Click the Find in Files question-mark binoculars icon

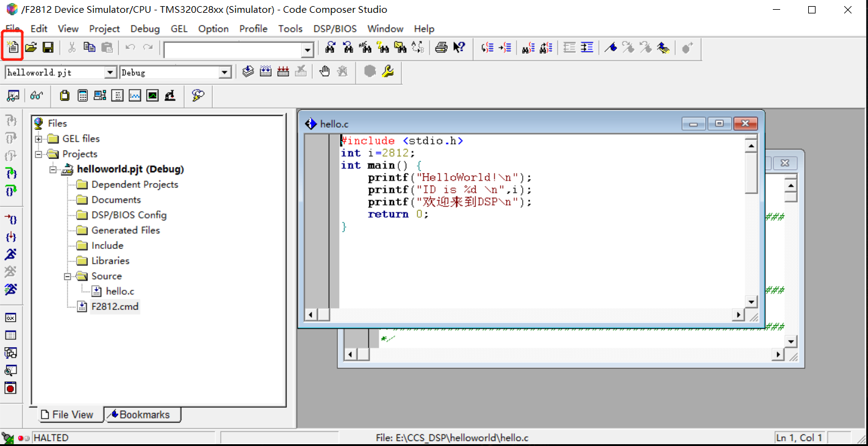pyautogui.click(x=383, y=48)
